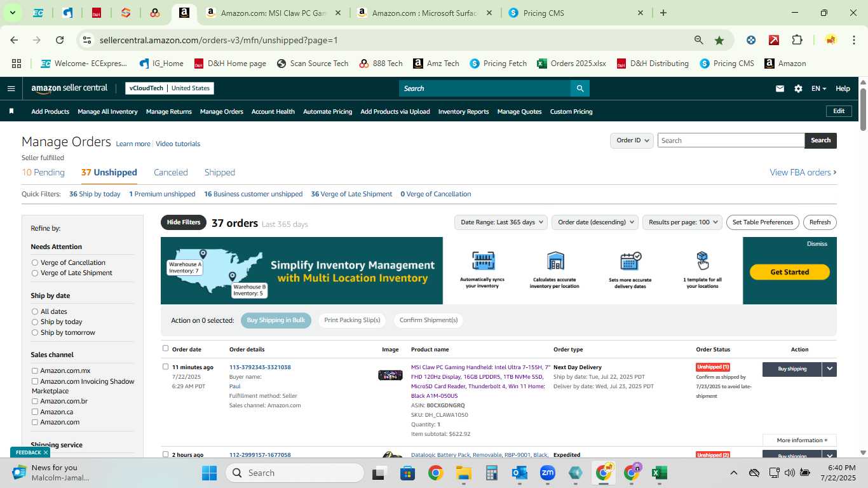
Task: Open the Results per page 100 dropdown
Action: [x=682, y=222]
